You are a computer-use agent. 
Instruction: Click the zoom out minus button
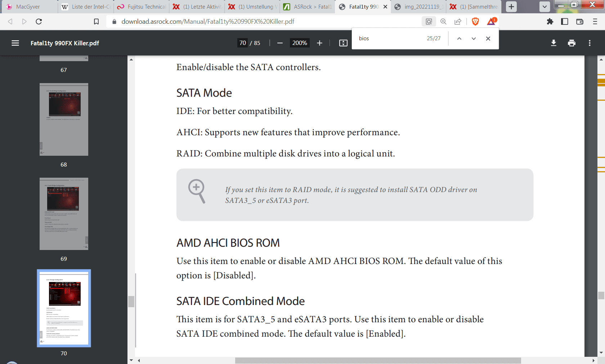pos(280,43)
